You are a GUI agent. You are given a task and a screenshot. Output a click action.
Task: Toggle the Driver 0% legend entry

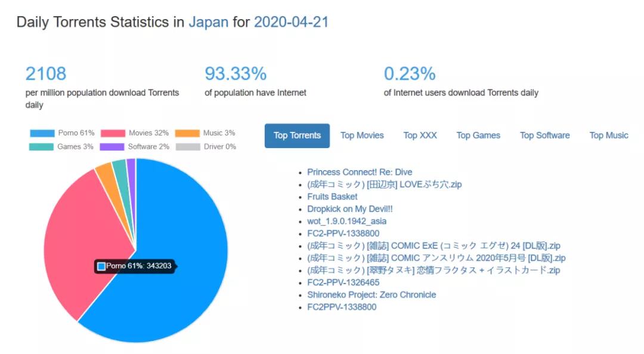(206, 147)
